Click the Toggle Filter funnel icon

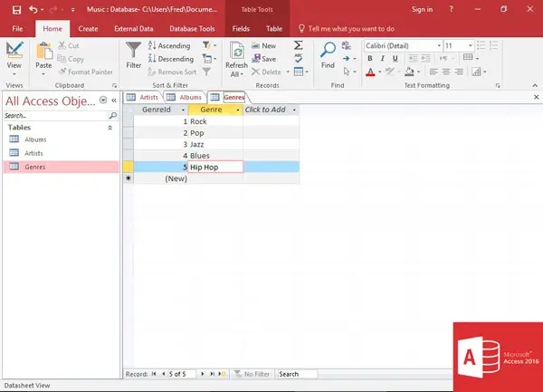[x=206, y=72]
